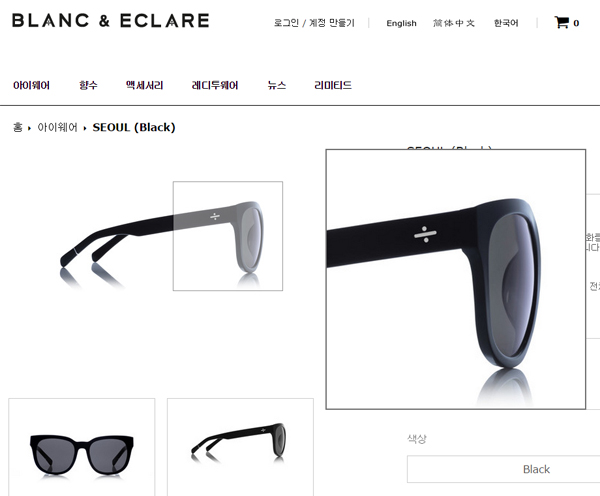Click the zoom lens box on image
This screenshot has width=600, height=496.
click(x=228, y=236)
